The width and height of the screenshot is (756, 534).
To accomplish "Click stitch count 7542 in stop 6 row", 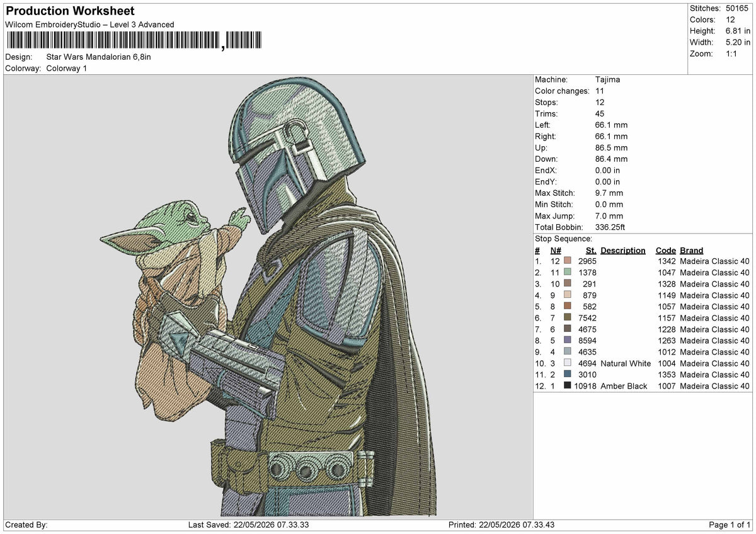I will pos(587,318).
